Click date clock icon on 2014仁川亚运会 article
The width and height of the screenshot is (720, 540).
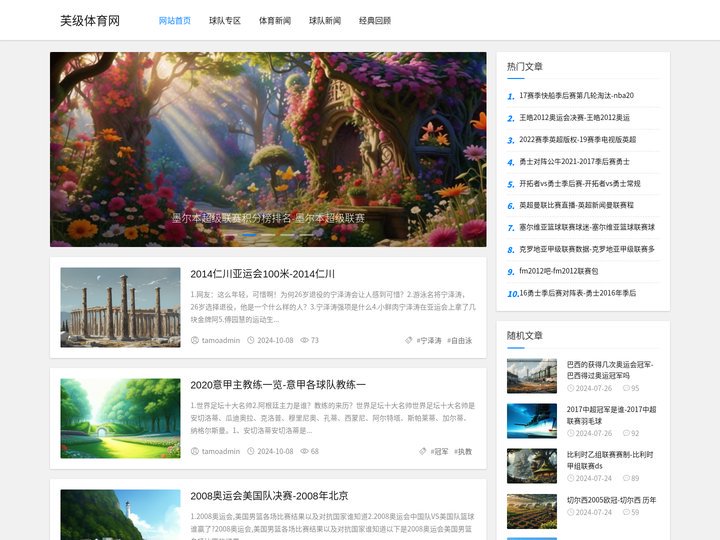[251, 340]
